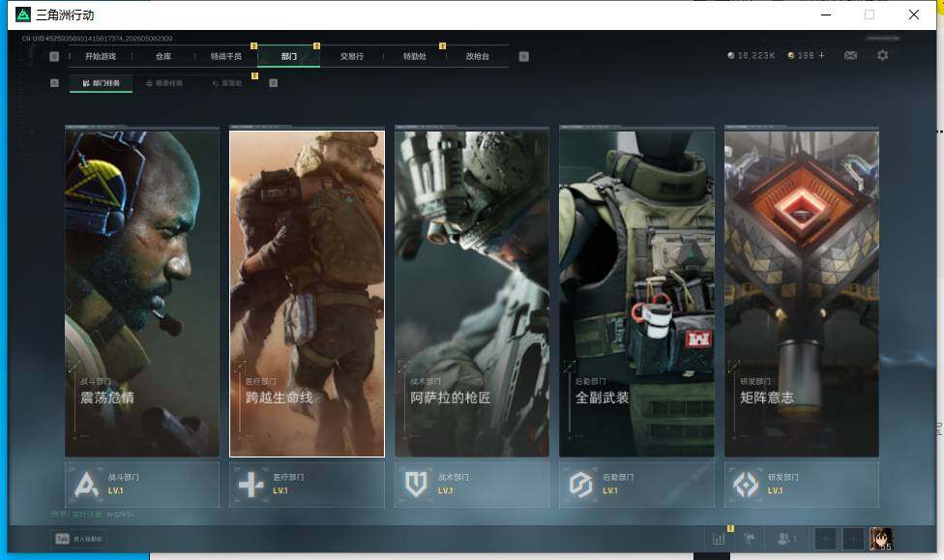
Task: Go to the 交易行 tab
Action: [x=352, y=57]
